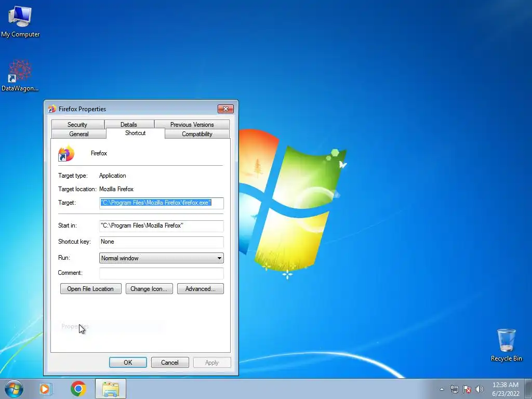The width and height of the screenshot is (532, 399).
Task: Open the network status tray icon
Action: tap(454, 389)
